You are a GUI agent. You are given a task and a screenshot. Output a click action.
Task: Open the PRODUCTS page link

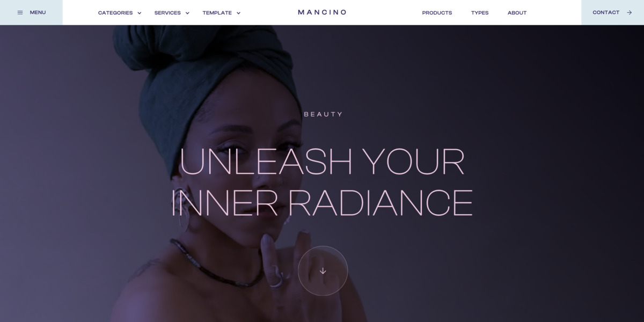(x=437, y=13)
